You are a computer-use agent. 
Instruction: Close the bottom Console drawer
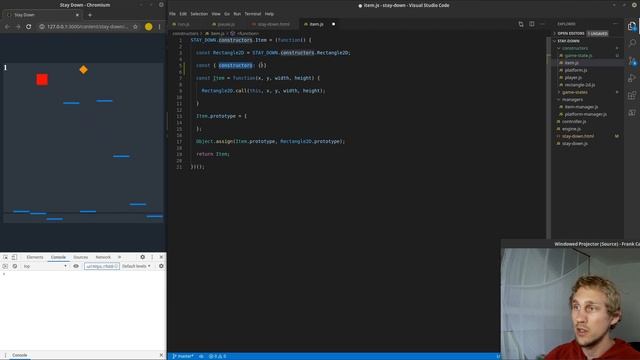[x=161, y=355]
